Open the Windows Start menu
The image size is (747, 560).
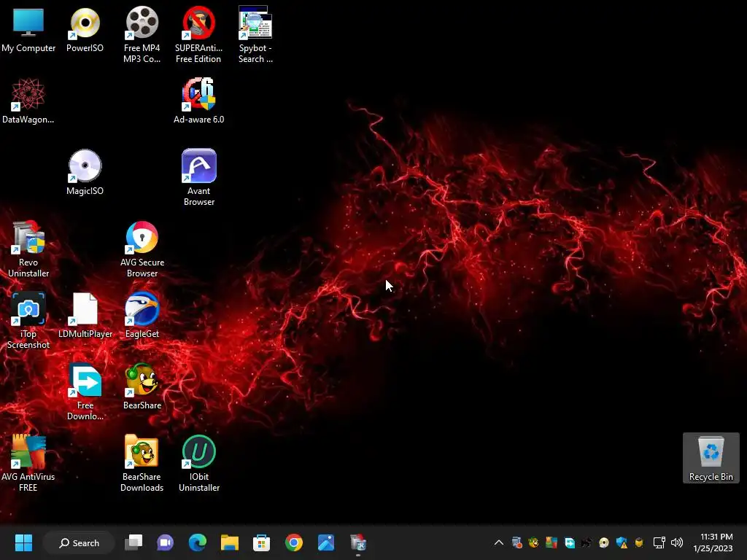click(x=23, y=542)
